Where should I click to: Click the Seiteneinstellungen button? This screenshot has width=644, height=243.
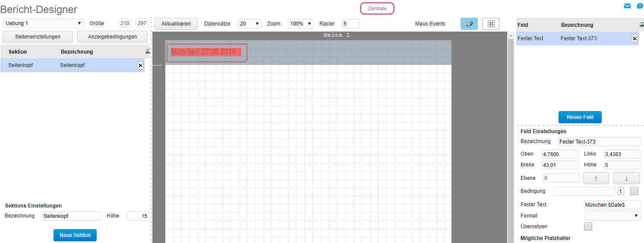[x=38, y=37]
